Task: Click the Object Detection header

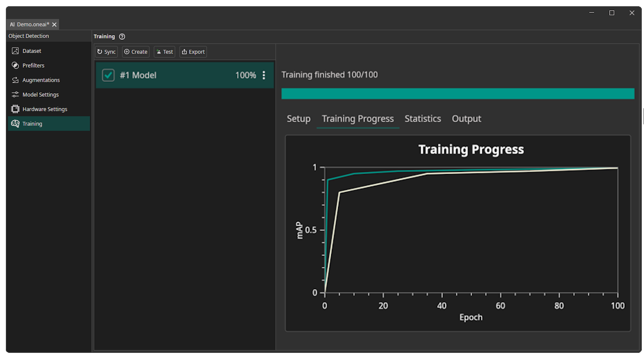Action: tap(29, 36)
